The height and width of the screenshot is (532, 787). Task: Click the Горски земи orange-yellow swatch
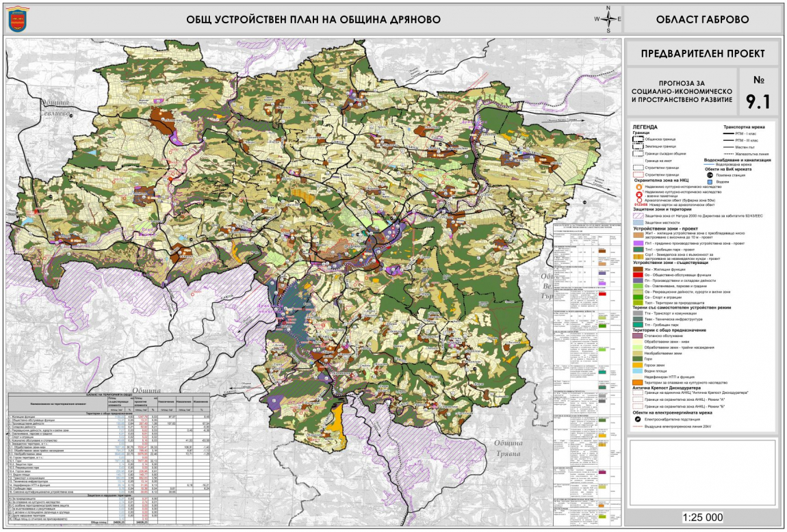point(638,365)
